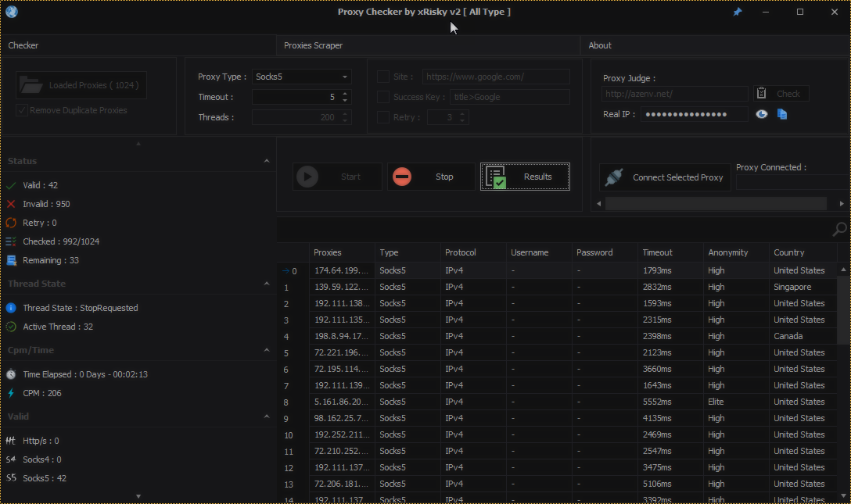Collapse the Thread State section
Viewport: 851px width, 504px height.
coord(267,284)
